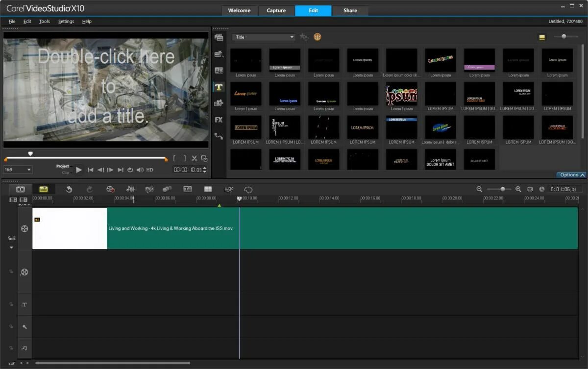Expand the Options panel
This screenshot has width=588, height=369.
click(571, 175)
